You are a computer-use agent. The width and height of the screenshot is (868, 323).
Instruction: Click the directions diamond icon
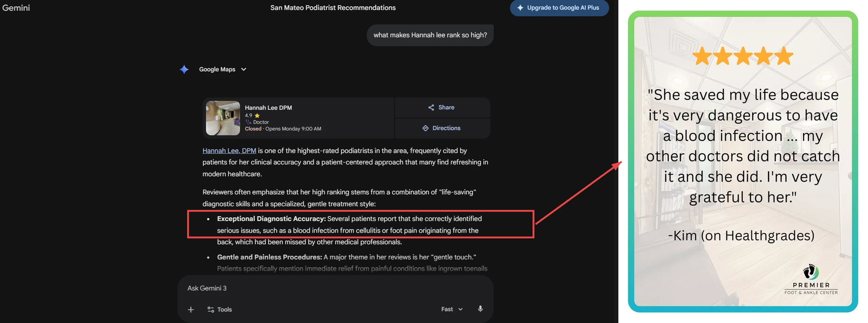[x=425, y=128]
